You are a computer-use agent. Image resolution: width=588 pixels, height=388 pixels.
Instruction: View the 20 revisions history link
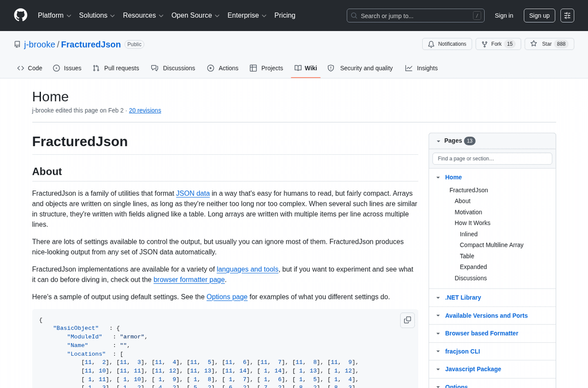145,110
